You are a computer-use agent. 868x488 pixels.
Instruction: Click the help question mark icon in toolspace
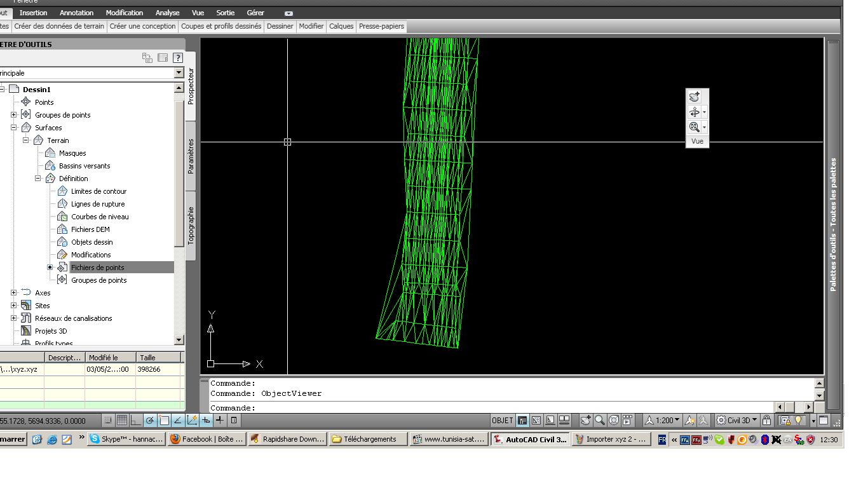(x=178, y=58)
